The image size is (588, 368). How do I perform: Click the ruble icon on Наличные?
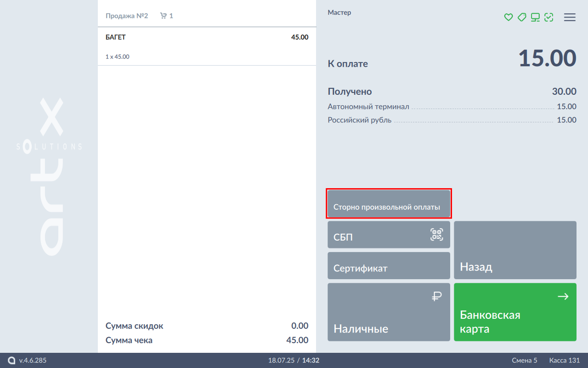pos(436,297)
